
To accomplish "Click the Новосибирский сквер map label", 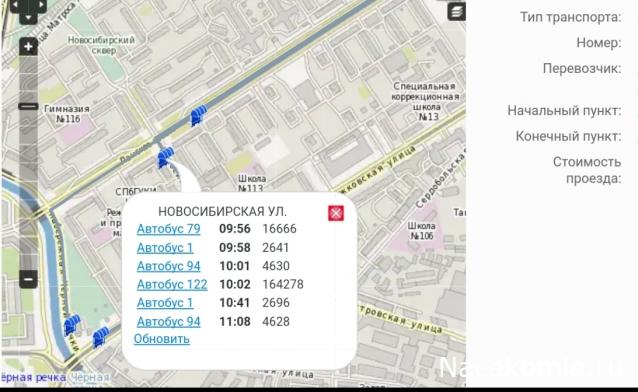I will (x=101, y=45).
